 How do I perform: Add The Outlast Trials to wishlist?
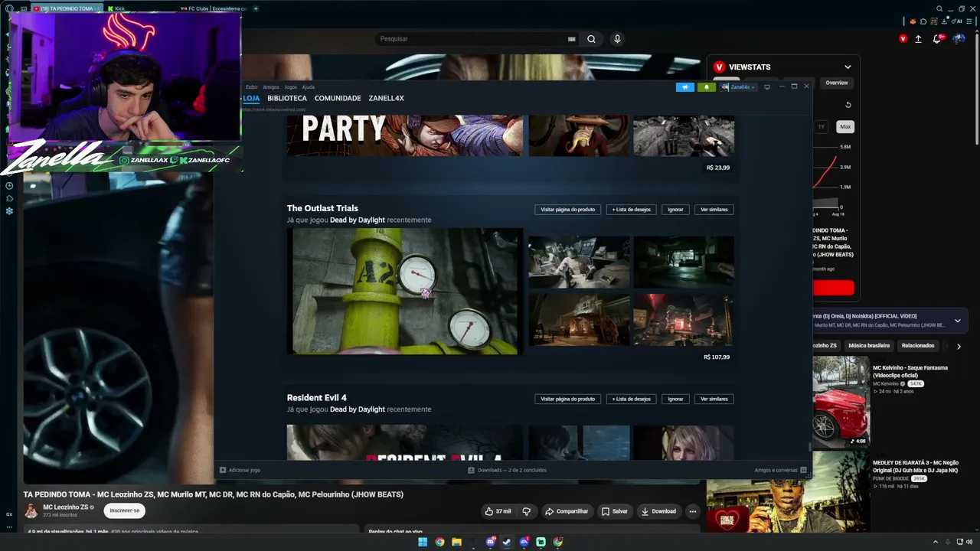(x=632, y=209)
